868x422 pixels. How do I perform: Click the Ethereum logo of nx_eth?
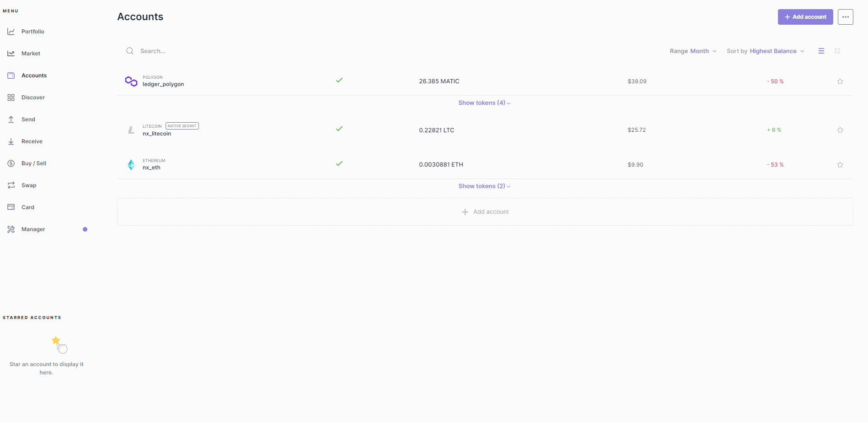pos(131,165)
